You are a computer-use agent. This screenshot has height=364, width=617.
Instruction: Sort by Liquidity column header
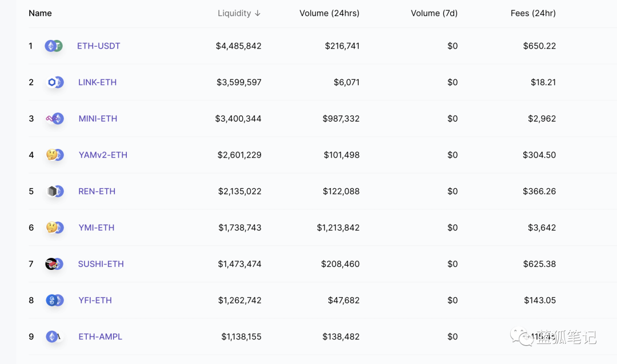point(239,13)
